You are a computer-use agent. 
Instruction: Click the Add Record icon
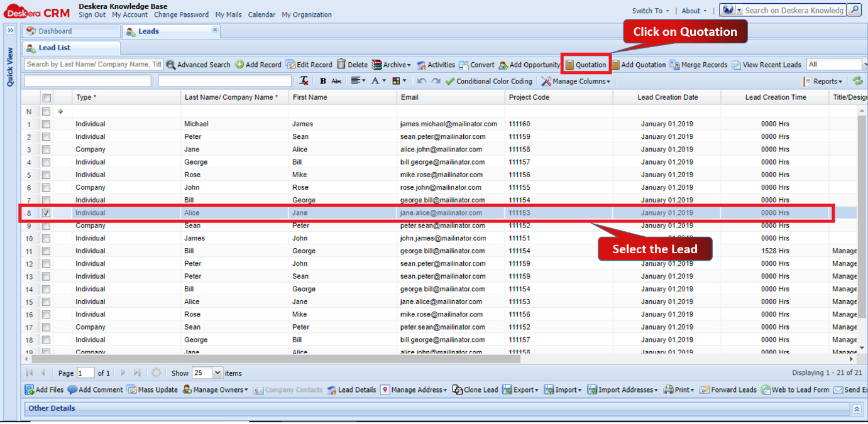point(239,65)
